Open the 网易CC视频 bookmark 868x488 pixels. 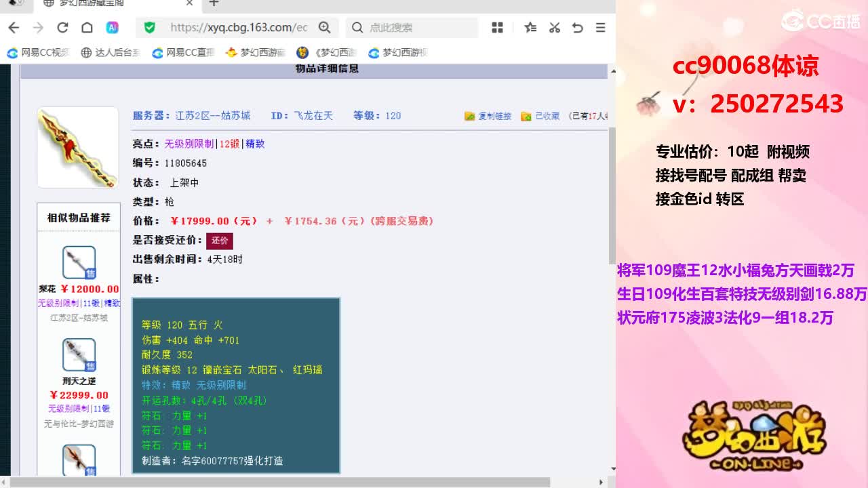click(x=38, y=53)
